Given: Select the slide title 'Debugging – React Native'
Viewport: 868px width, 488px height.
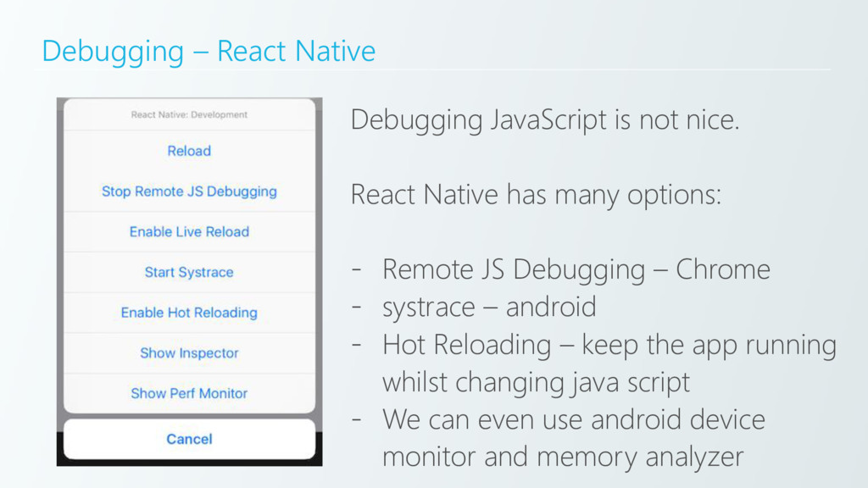Looking at the screenshot, I should [x=208, y=51].
